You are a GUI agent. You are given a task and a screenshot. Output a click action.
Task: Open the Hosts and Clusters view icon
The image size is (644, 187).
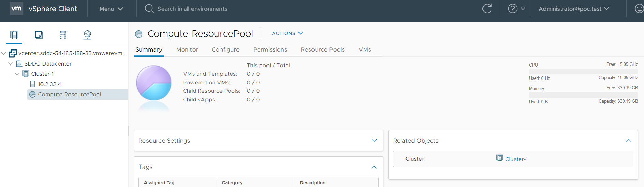14,34
